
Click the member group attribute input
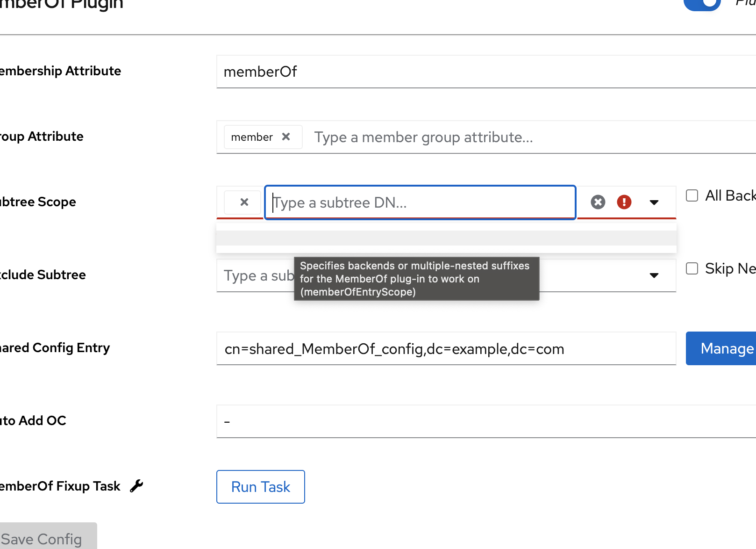point(514,137)
